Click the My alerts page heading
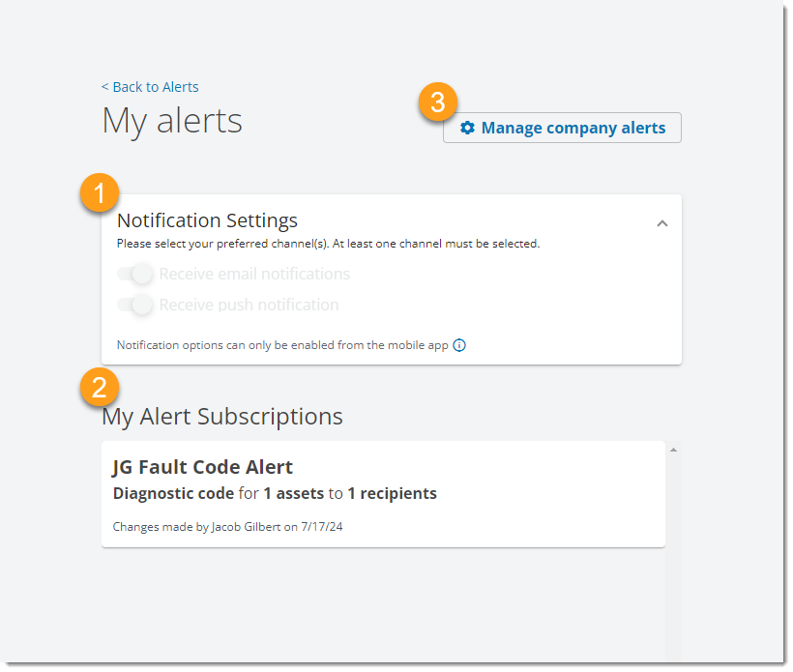 tap(171, 121)
